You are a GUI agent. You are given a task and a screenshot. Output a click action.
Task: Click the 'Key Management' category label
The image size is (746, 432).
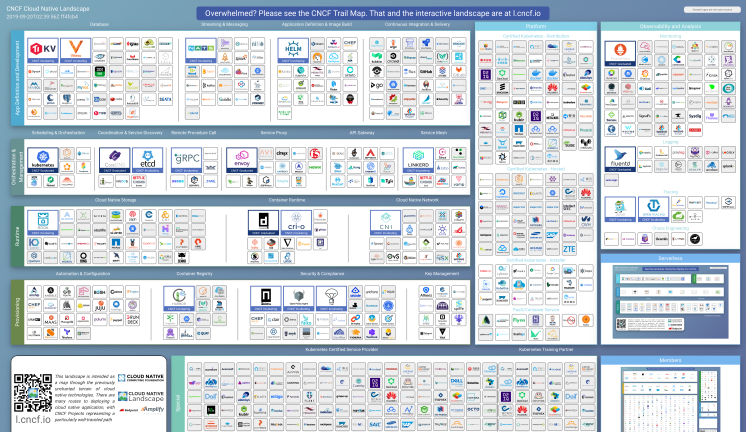coord(442,274)
